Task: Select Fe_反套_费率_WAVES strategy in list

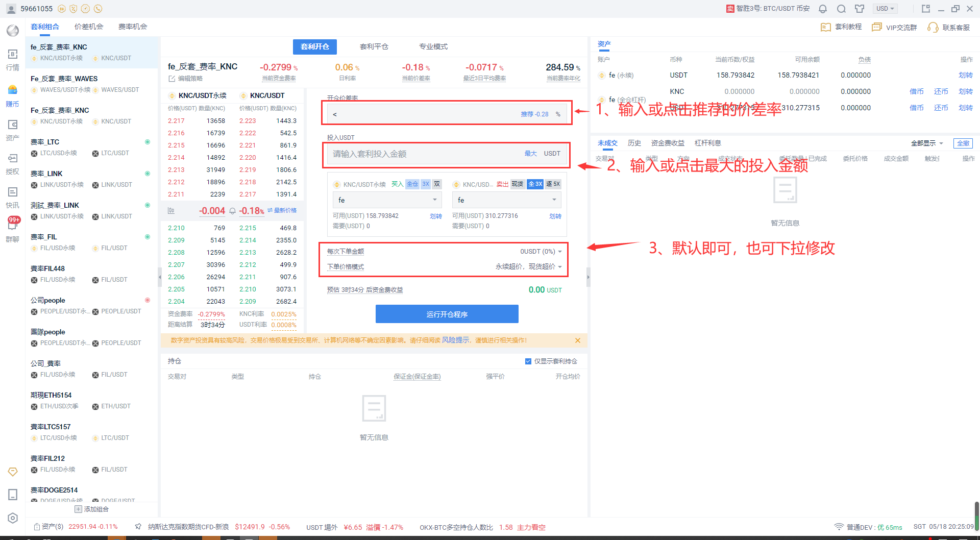Action: tap(92, 84)
